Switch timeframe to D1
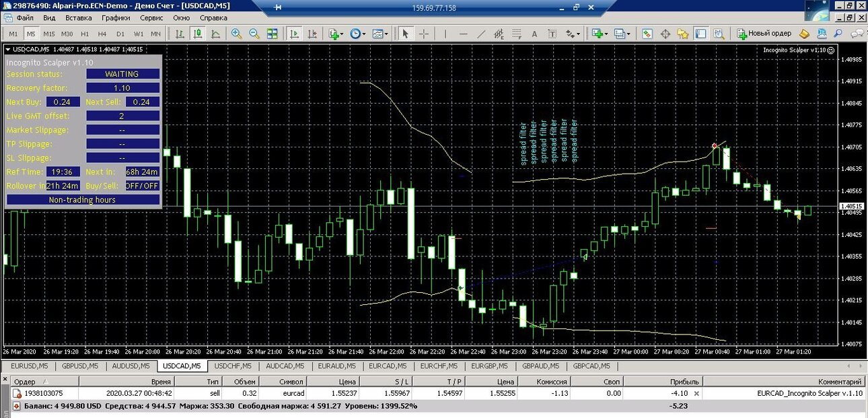Screen dimensions: 868x418 tap(120, 34)
